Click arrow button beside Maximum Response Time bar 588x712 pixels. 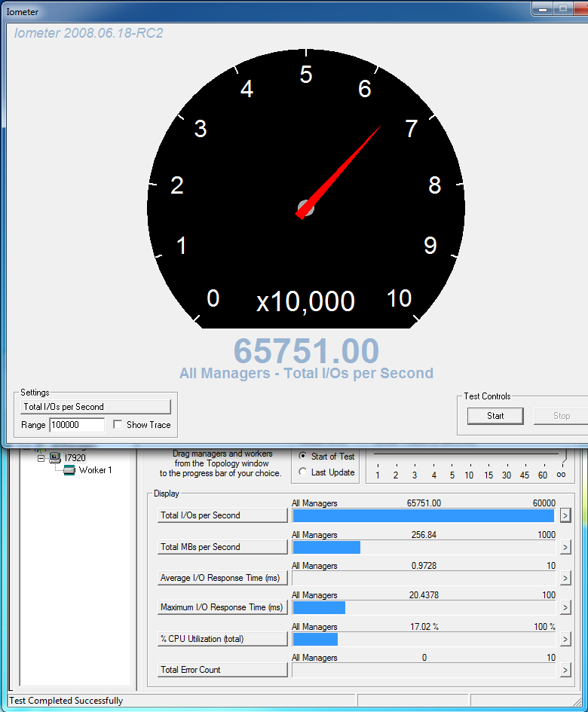coord(565,607)
